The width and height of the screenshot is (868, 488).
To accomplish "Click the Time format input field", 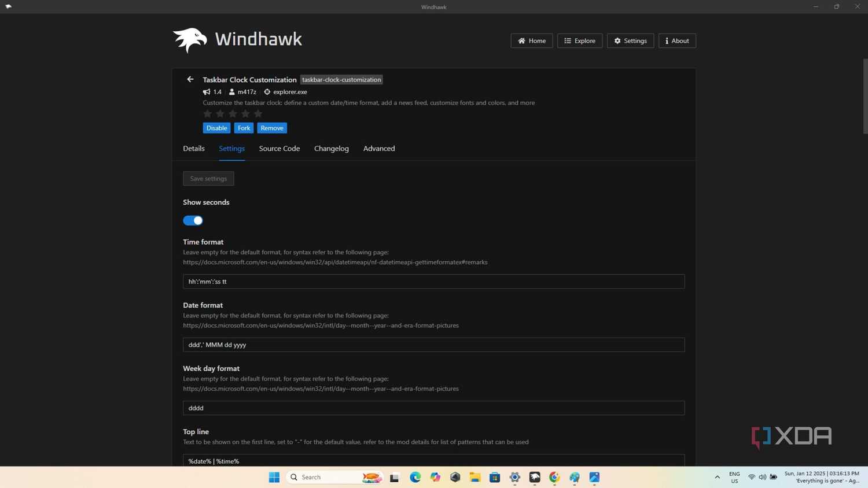I will pyautogui.click(x=433, y=282).
